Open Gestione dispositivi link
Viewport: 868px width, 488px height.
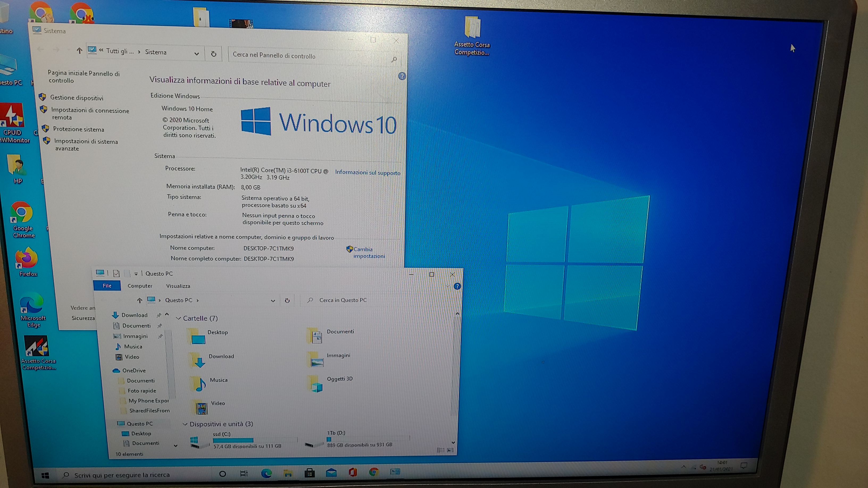(77, 98)
